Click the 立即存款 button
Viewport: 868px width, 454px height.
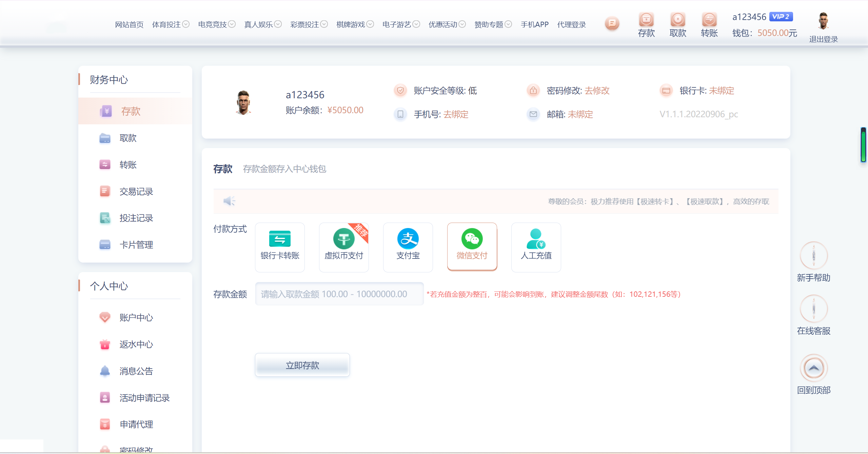point(302,365)
